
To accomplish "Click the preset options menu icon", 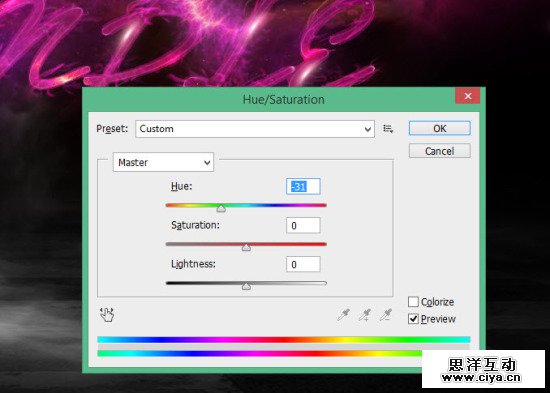I will (x=388, y=129).
